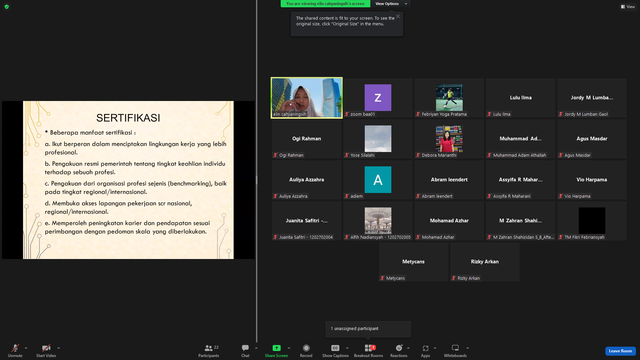Open Whiteboards
This screenshot has width=640, height=360.
click(x=455, y=350)
